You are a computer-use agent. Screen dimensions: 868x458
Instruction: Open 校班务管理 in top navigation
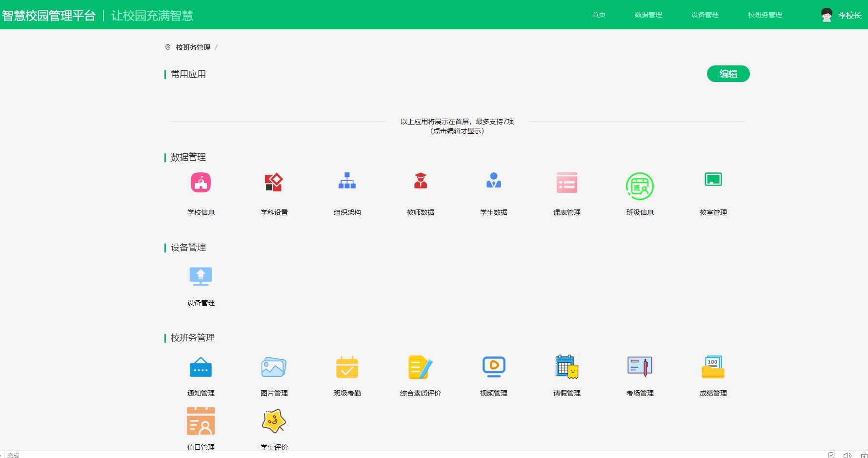(x=765, y=15)
